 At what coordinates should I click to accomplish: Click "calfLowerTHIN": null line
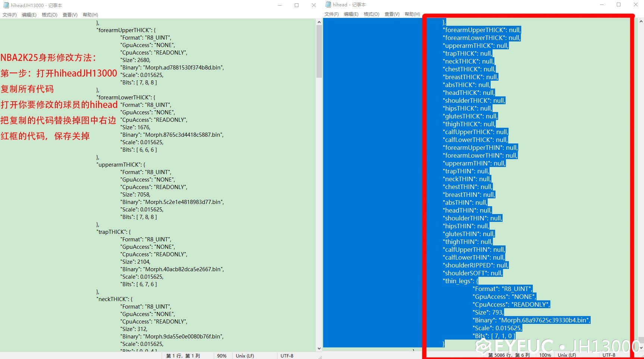pos(474,257)
